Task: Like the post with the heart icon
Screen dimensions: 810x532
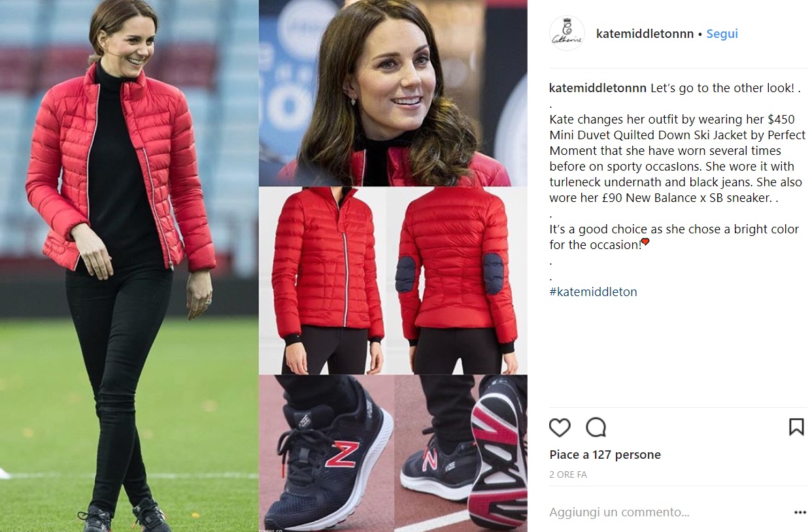Action: [560, 427]
